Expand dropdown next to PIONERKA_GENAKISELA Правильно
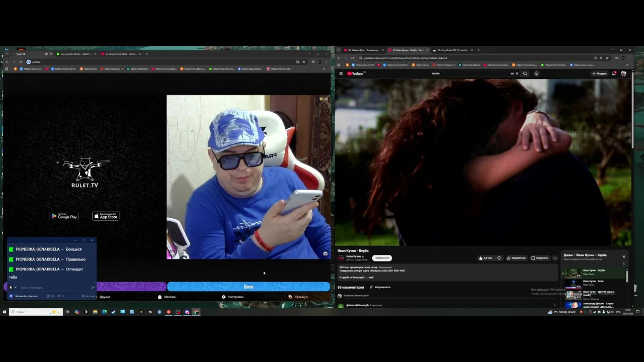The width and height of the screenshot is (644, 362). pos(62,259)
